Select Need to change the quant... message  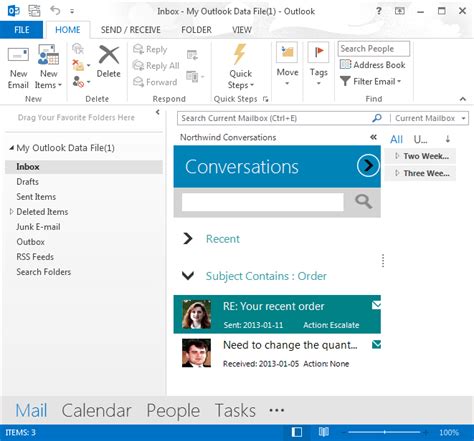(277, 353)
